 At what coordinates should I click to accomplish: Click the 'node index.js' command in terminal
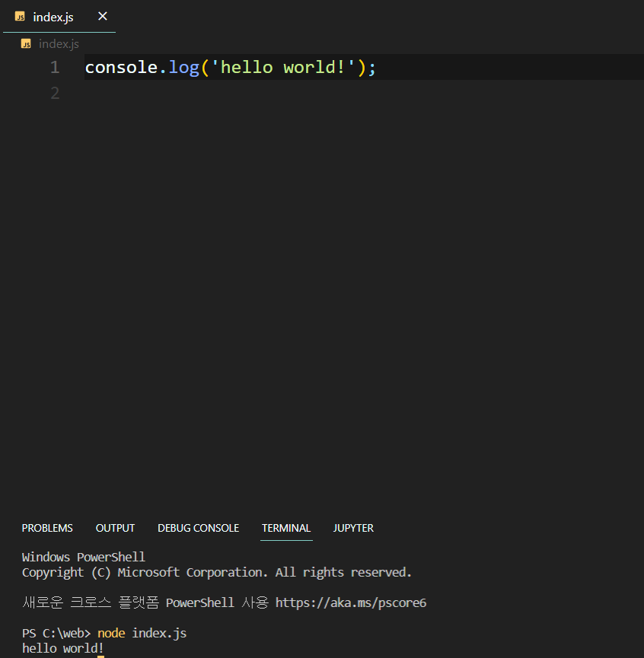click(142, 633)
